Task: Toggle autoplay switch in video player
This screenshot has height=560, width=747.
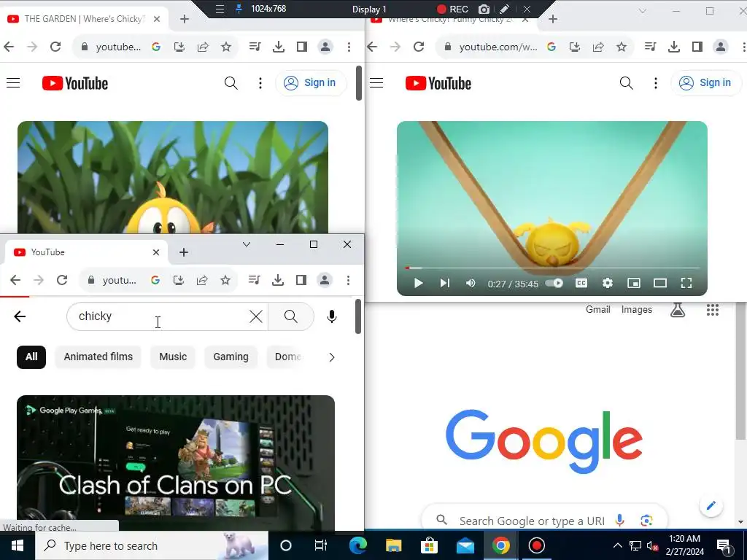Action: [x=554, y=284]
